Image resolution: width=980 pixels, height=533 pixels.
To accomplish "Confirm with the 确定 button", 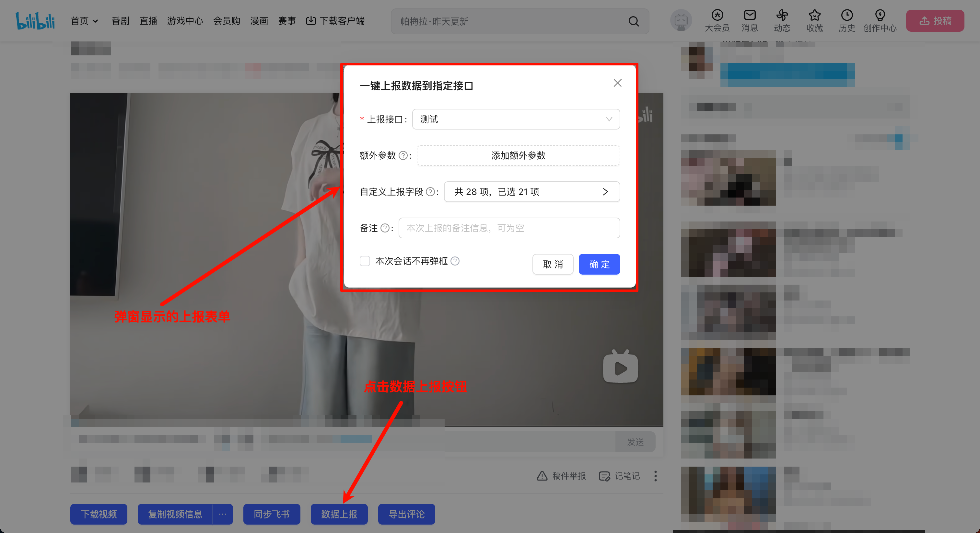I will pos(599,264).
